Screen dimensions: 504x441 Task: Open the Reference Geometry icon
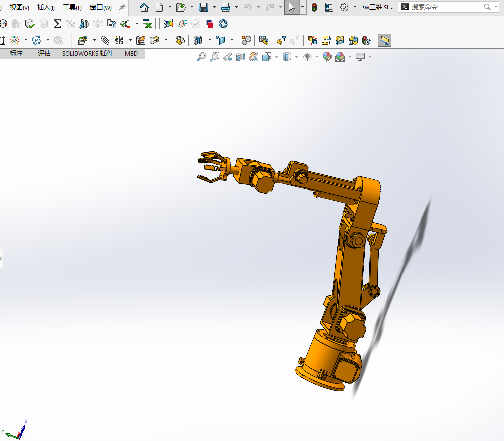point(221,40)
